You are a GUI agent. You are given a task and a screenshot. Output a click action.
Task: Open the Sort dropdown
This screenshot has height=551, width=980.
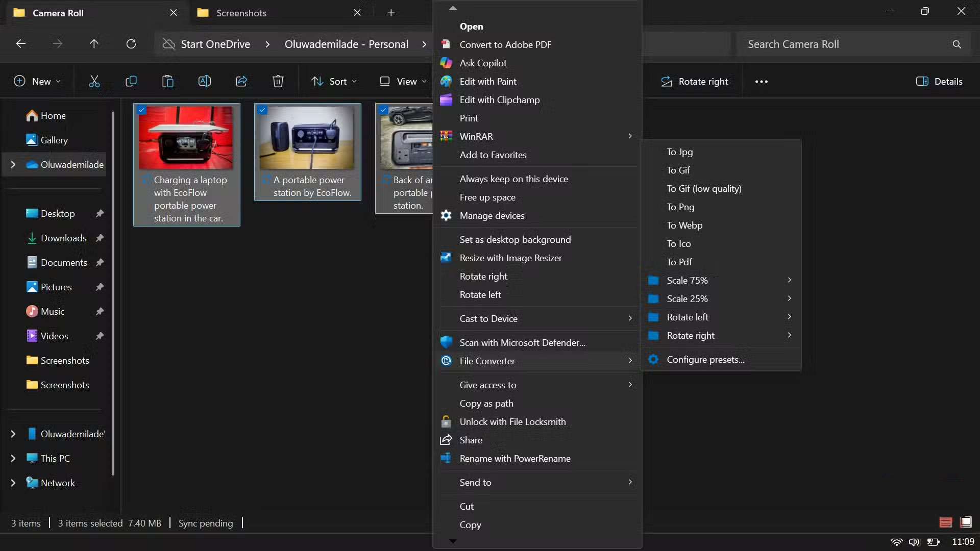(x=334, y=82)
